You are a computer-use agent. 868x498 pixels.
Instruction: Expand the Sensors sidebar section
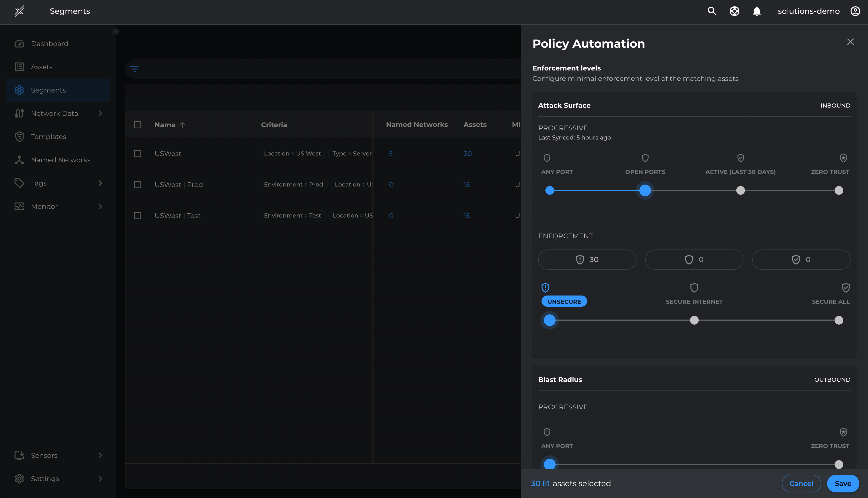pyautogui.click(x=100, y=455)
